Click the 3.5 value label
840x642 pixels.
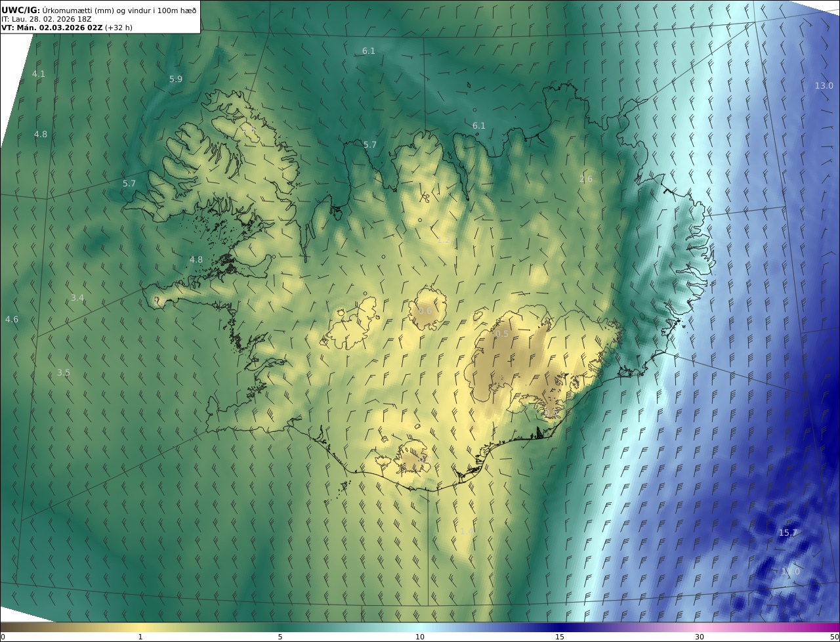point(63,373)
